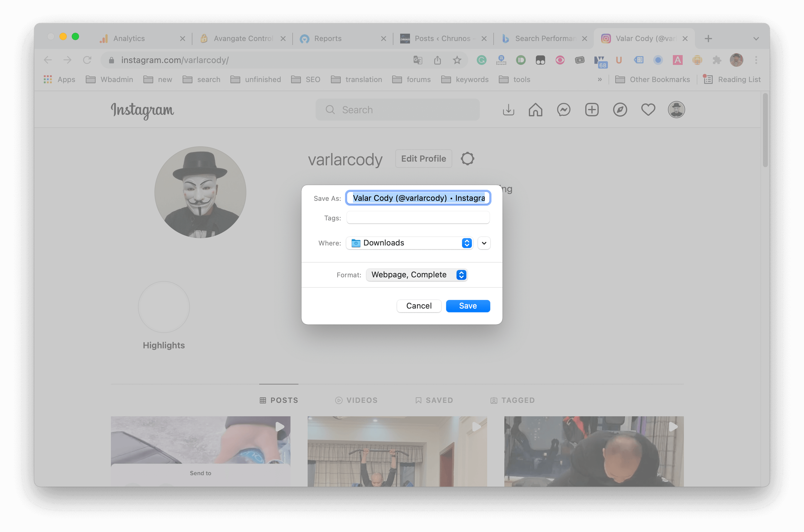Viewport: 804px width, 532px height.
Task: Open the Explore compass icon
Action: pos(620,110)
